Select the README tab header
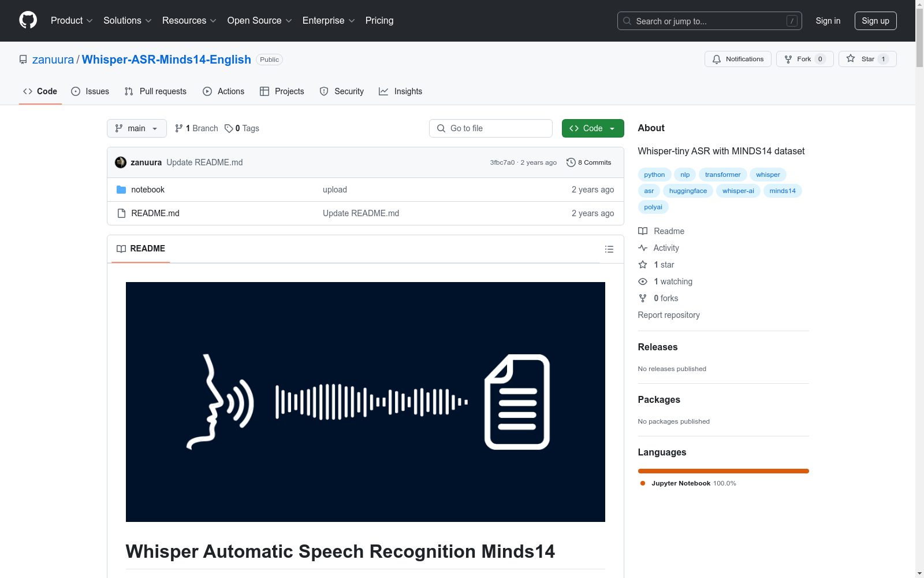This screenshot has width=924, height=578. (141, 249)
